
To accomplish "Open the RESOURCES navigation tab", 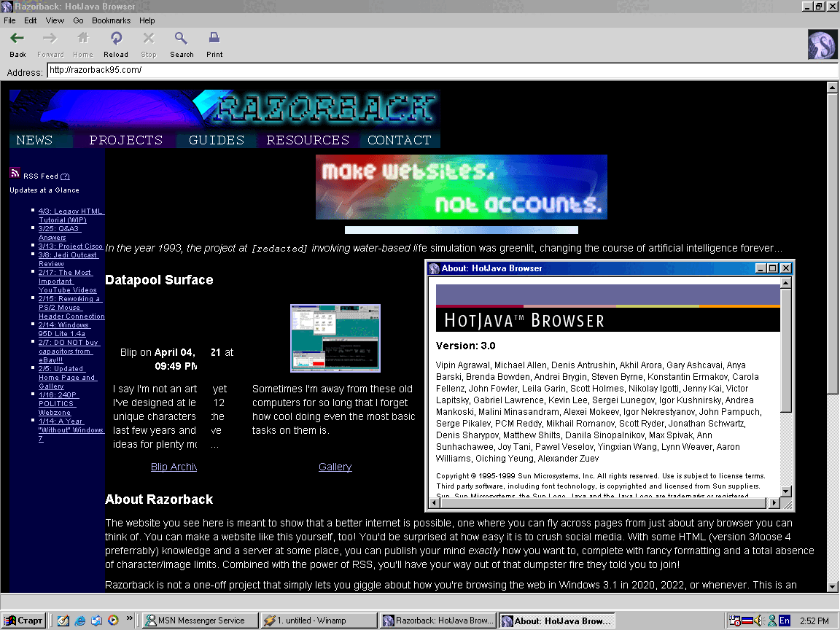I will click(308, 140).
